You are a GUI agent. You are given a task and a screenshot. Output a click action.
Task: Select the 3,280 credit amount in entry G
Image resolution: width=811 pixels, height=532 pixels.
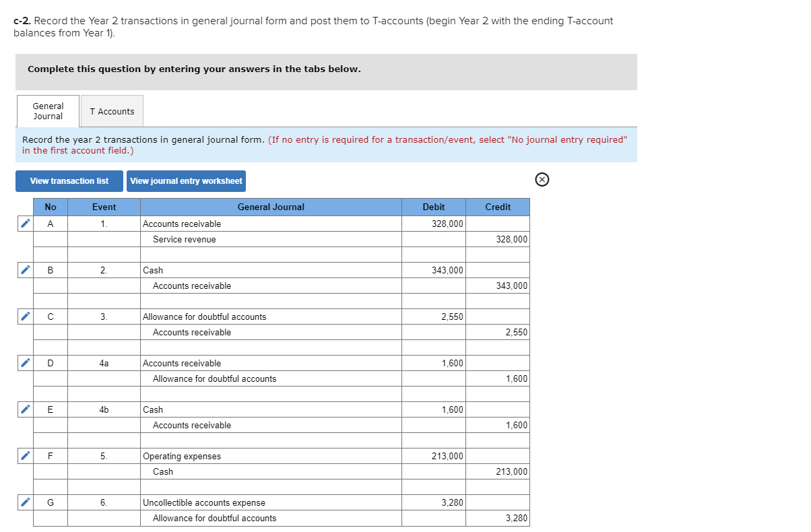click(x=498, y=518)
